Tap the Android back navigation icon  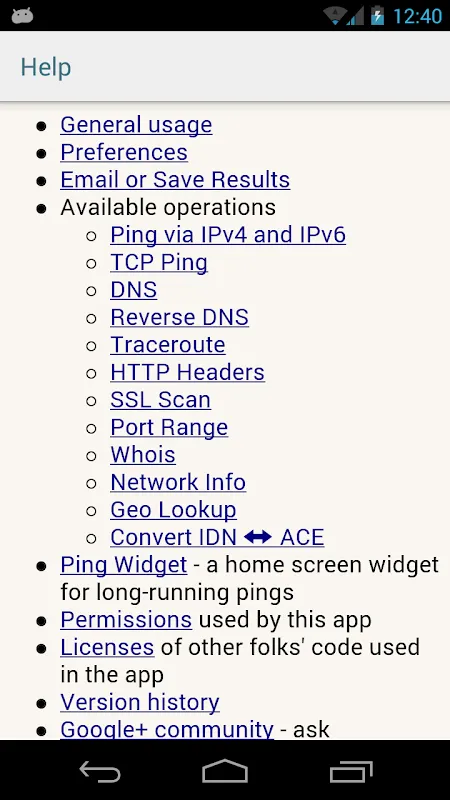100,771
